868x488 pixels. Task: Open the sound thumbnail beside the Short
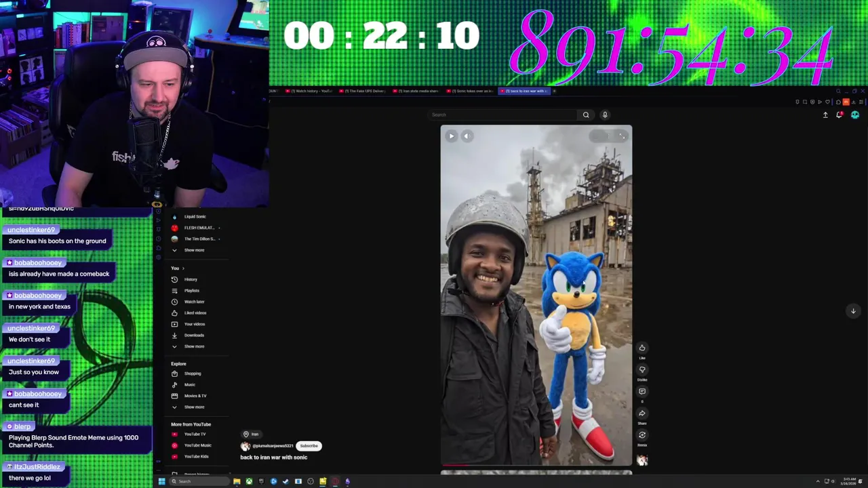[642, 460]
